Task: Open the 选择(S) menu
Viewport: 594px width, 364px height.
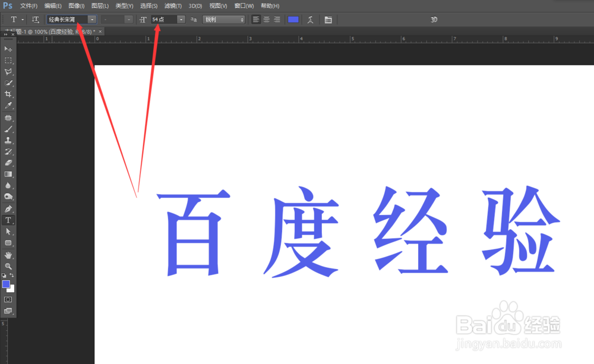Action: [148, 6]
